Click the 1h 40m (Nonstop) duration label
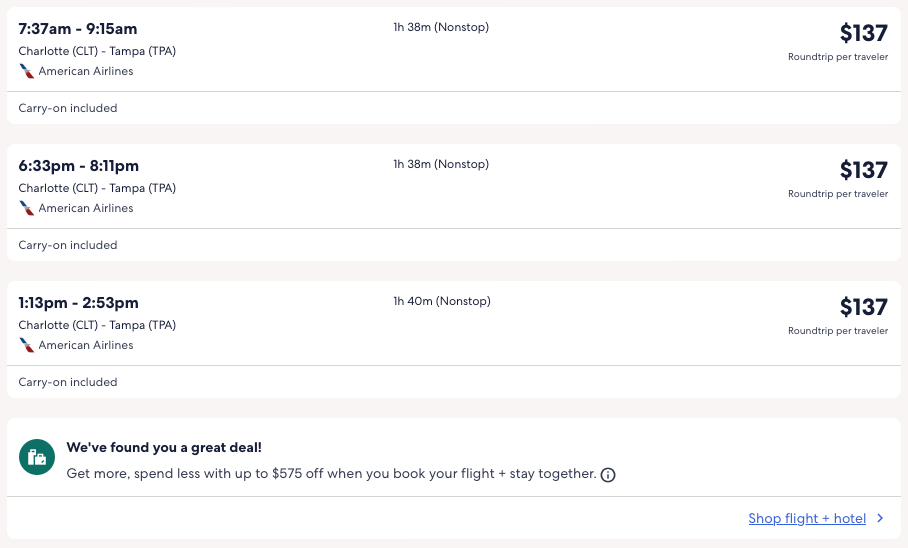Image resolution: width=908 pixels, height=548 pixels. coord(442,302)
